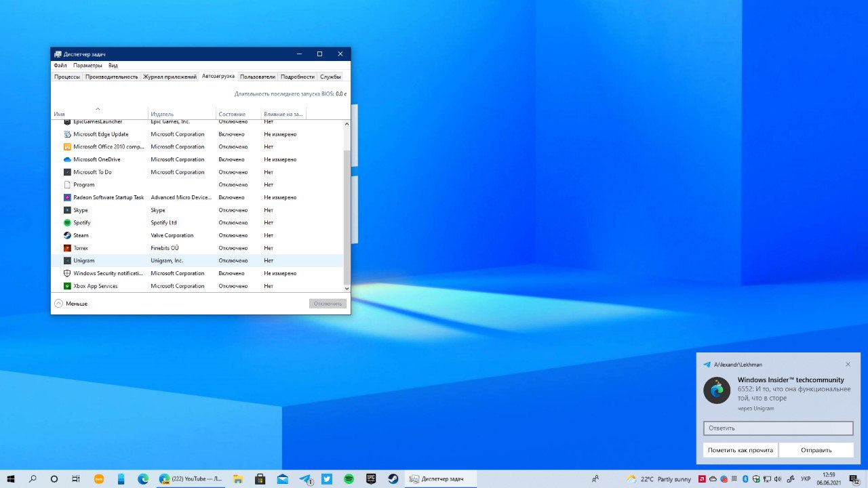
Task: Click the Windows Start button
Action: pyautogui.click(x=11, y=479)
